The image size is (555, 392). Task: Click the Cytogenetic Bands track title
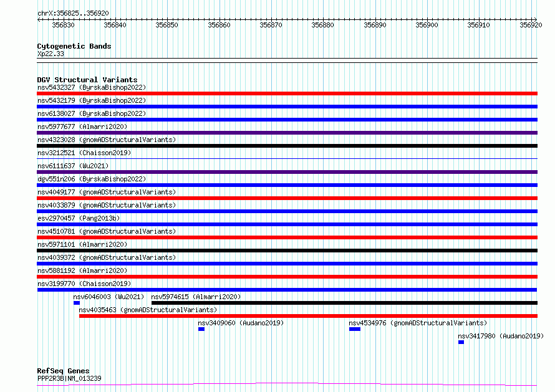click(74, 46)
